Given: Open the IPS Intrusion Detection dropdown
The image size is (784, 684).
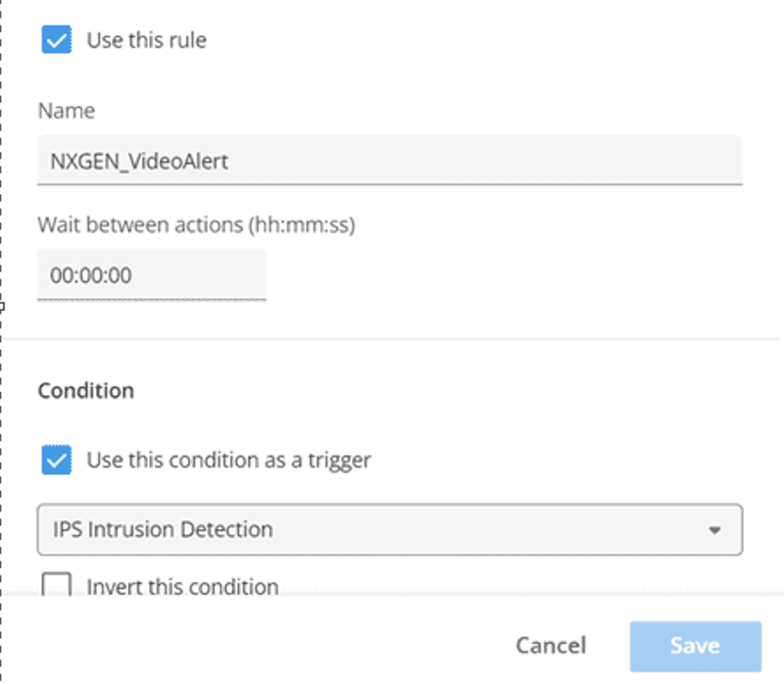Looking at the screenshot, I should tap(389, 530).
